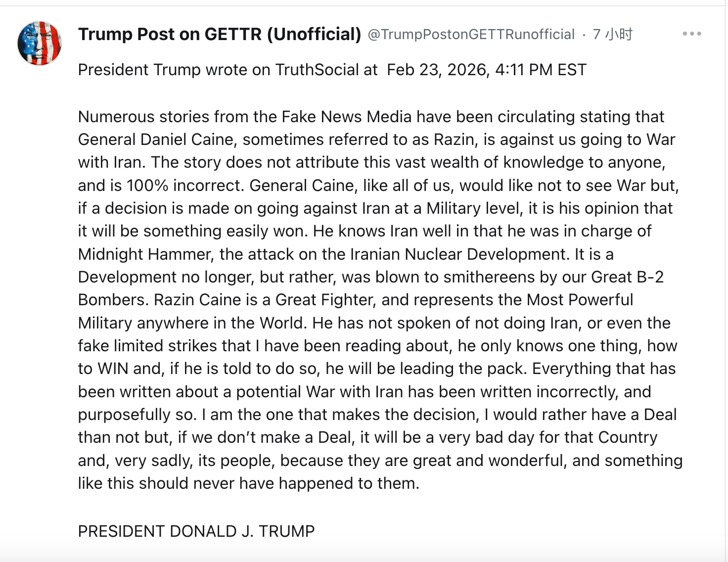
Task: Click the final line "like this should never have happened"
Action: point(248,483)
